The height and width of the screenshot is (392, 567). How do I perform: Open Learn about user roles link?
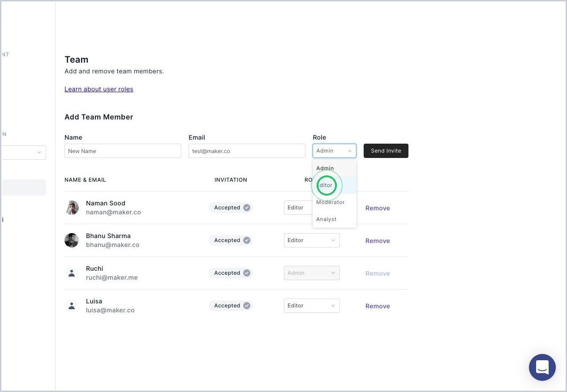(99, 89)
